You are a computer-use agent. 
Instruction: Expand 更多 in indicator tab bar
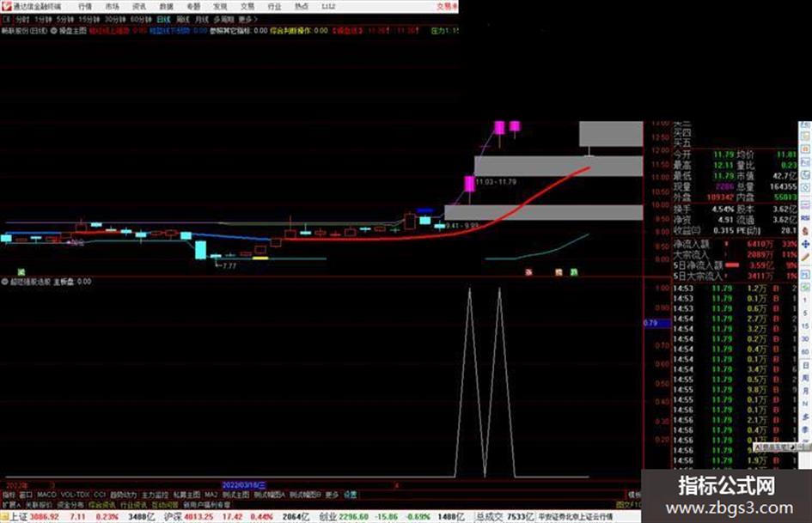point(332,495)
